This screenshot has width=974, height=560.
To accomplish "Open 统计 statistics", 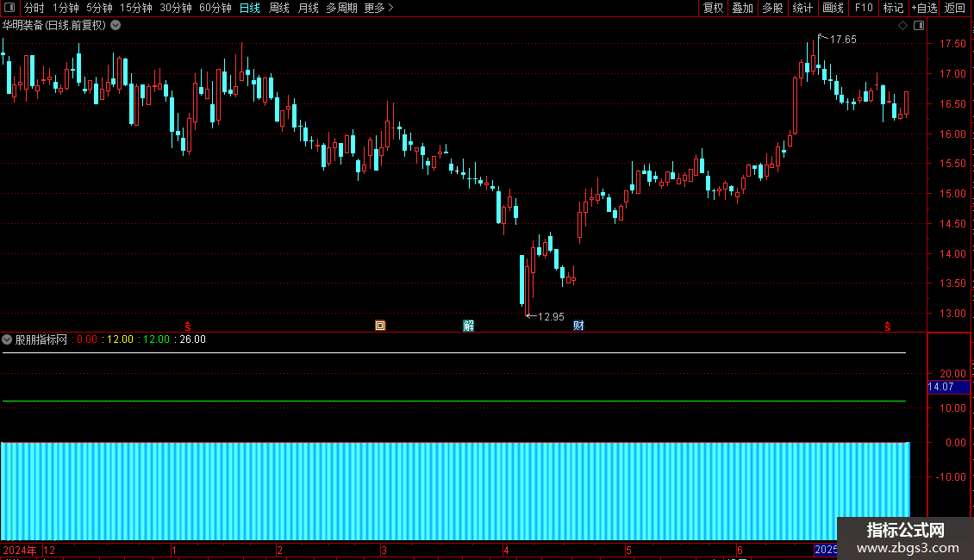I will [x=802, y=8].
